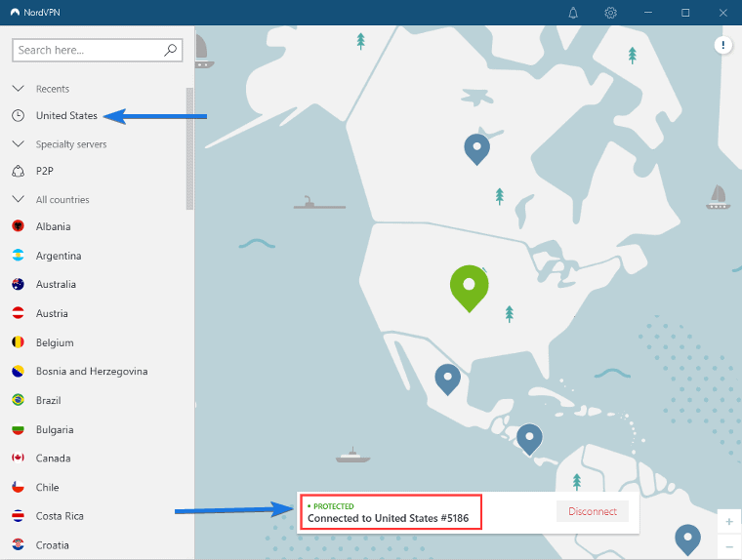
Task: Select United States under Recents
Action: tap(66, 115)
